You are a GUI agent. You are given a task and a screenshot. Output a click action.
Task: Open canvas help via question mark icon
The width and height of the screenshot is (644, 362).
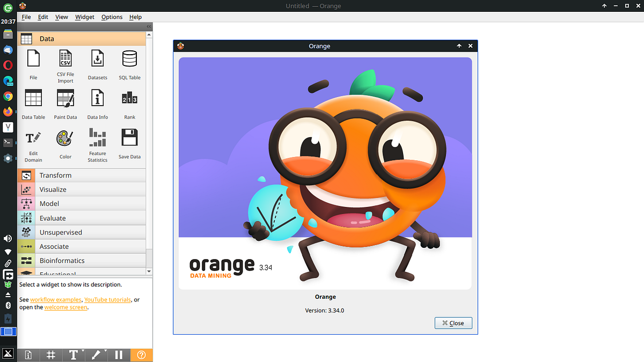click(141, 355)
